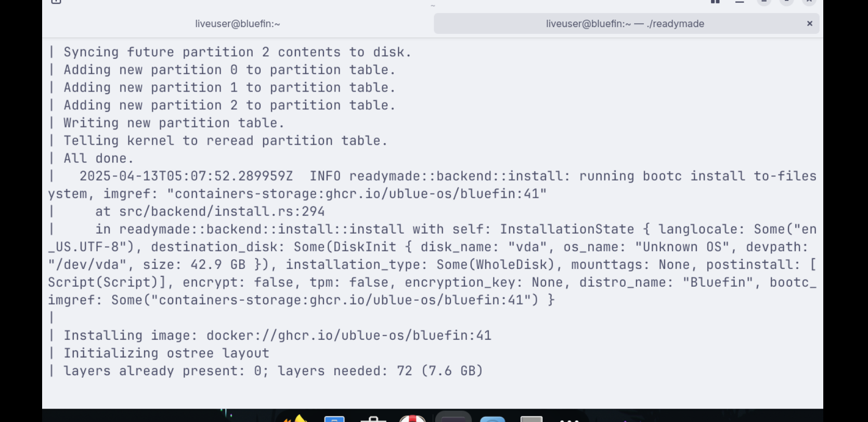This screenshot has height=422, width=868.
Task: Open the blue document app in dock
Action: (x=334, y=419)
